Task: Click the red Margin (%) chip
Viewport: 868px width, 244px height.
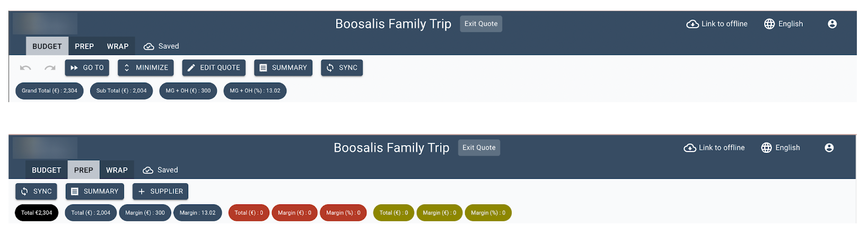Action: click(x=343, y=213)
